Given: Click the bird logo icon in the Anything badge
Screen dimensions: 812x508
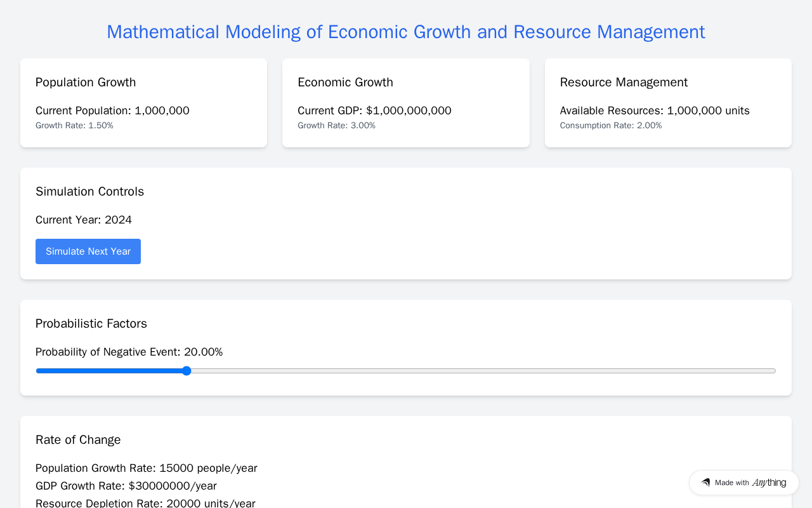Looking at the screenshot, I should click(x=705, y=483).
